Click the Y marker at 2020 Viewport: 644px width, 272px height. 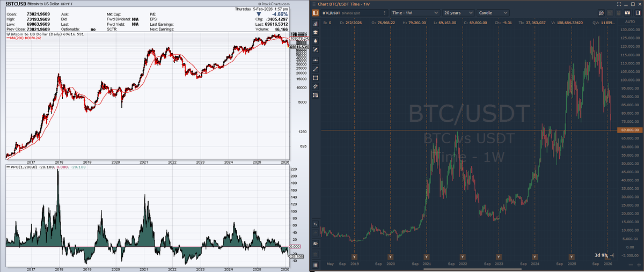[x=390, y=256]
